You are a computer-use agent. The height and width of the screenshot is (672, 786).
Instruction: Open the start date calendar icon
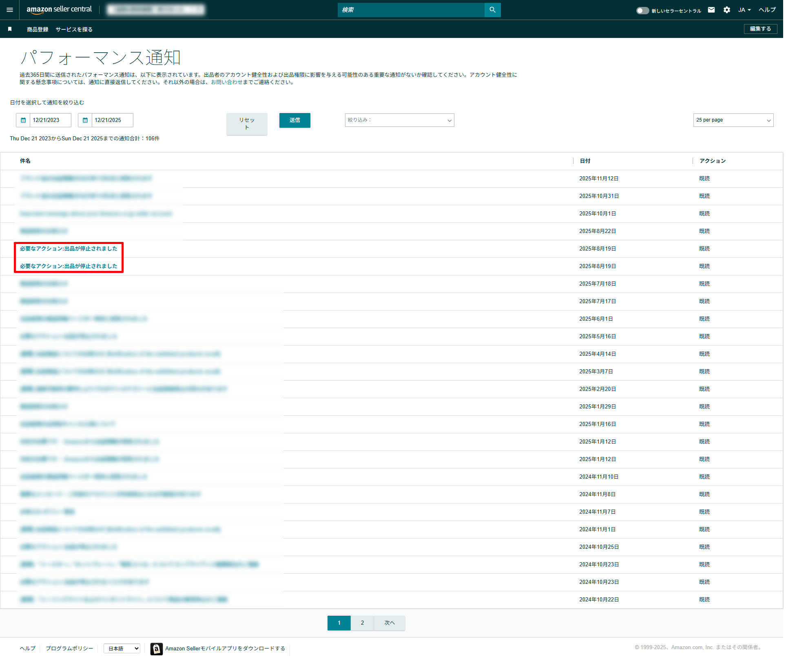pyautogui.click(x=23, y=120)
